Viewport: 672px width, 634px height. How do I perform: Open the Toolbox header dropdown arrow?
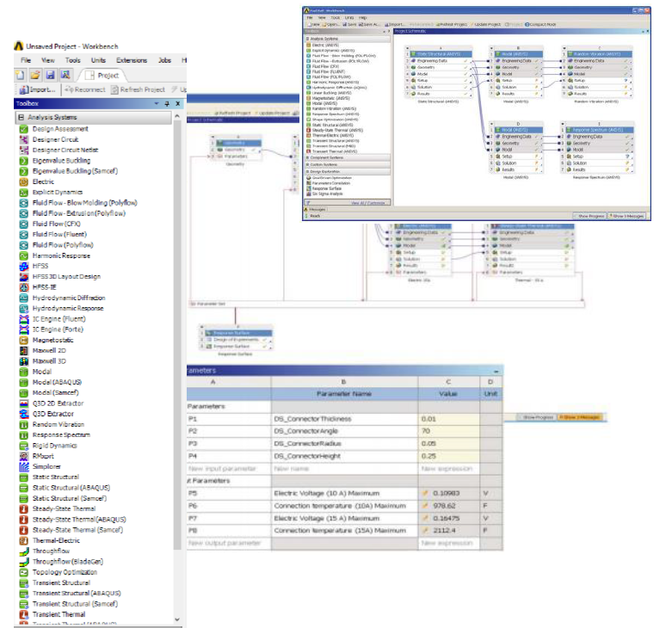(x=157, y=104)
